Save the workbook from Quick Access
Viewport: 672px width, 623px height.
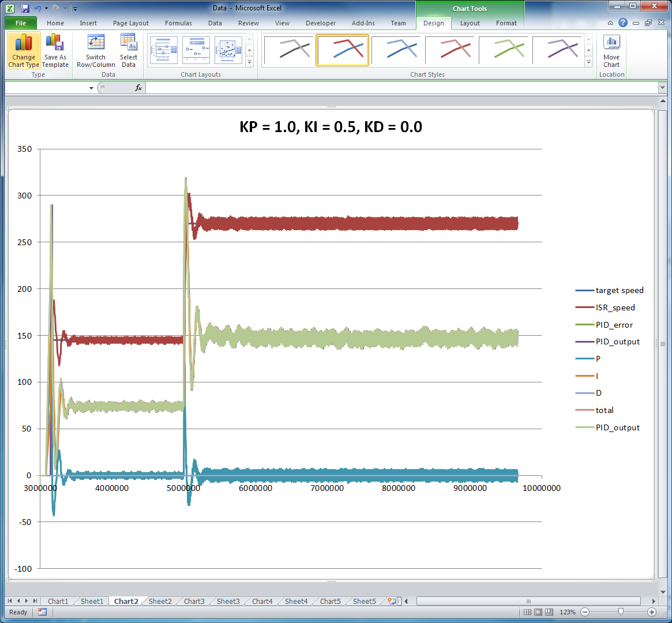pos(25,8)
